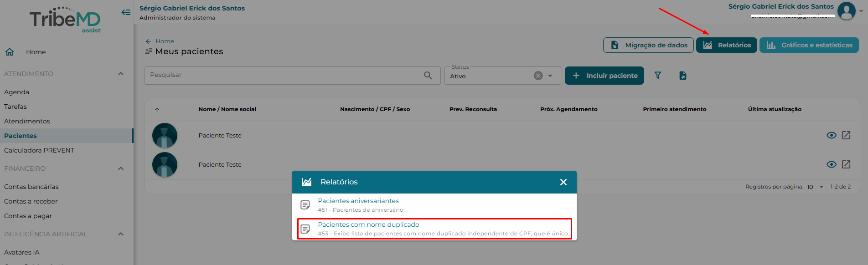
Task: Sort by Nome / Nome social column
Action: (227, 109)
